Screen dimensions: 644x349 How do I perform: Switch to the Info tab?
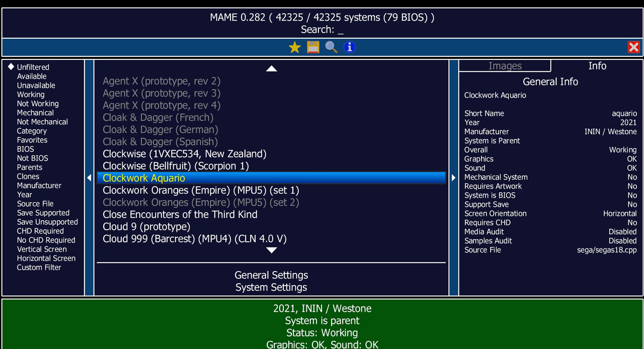597,66
